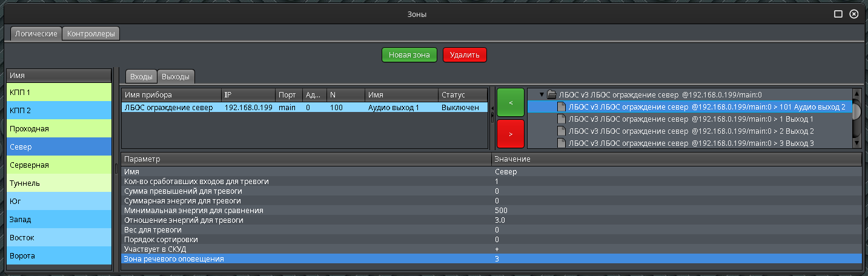The height and width of the screenshot is (276, 868).
Task: Create a zone with Новая зона button
Action: pyautogui.click(x=409, y=55)
